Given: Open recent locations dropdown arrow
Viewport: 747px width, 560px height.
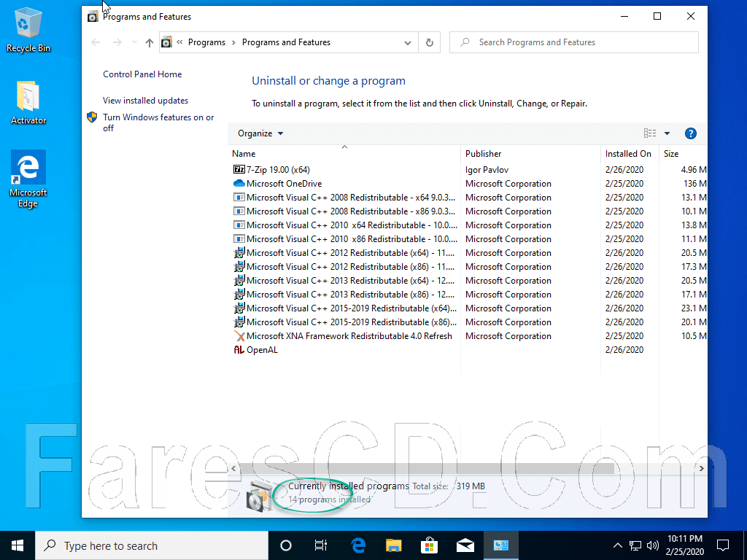Looking at the screenshot, I should tap(134, 42).
